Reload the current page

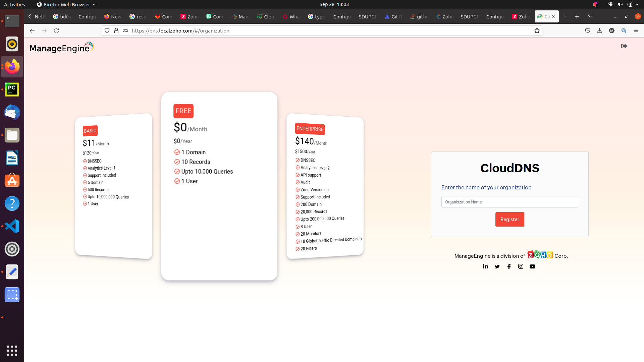56,31
